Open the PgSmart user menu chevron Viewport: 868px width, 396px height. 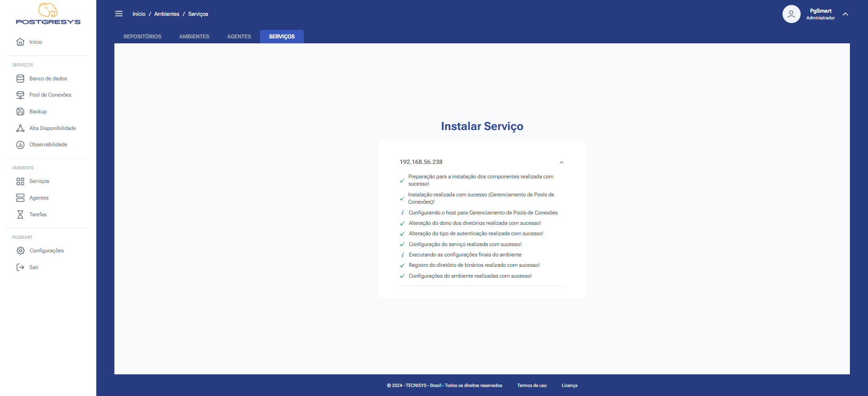pyautogui.click(x=845, y=14)
